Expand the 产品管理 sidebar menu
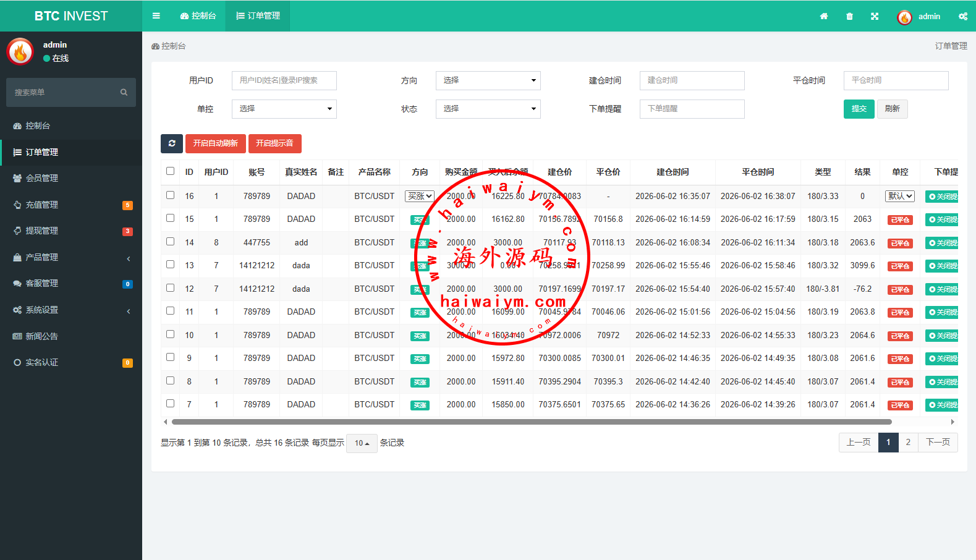Image resolution: width=976 pixels, height=560 pixels. tap(71, 257)
